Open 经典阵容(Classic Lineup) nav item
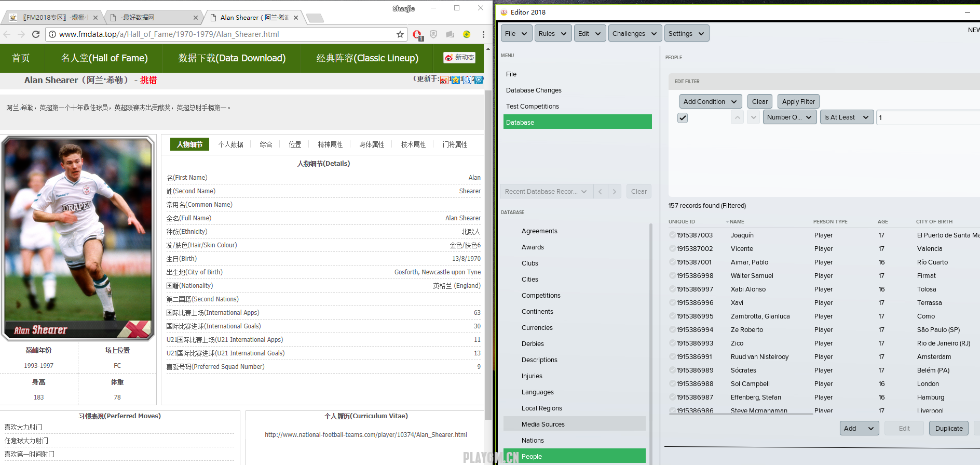Image resolution: width=980 pixels, height=465 pixels. tap(367, 58)
